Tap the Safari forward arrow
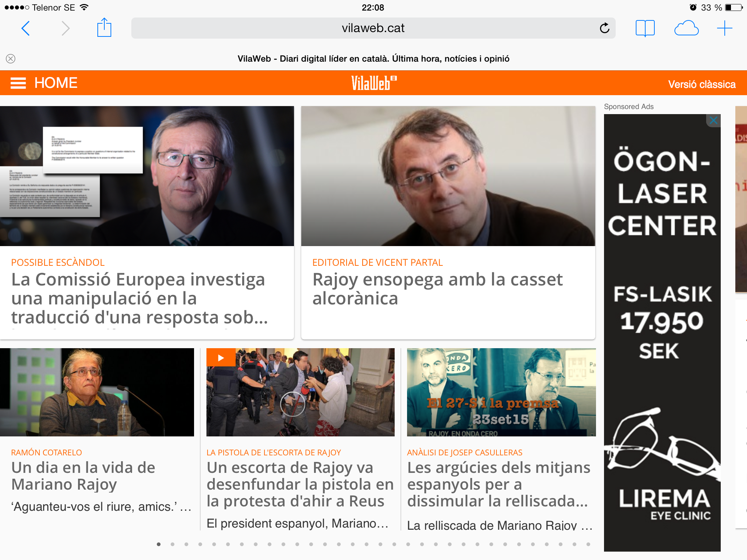The image size is (747, 560). coord(65,28)
